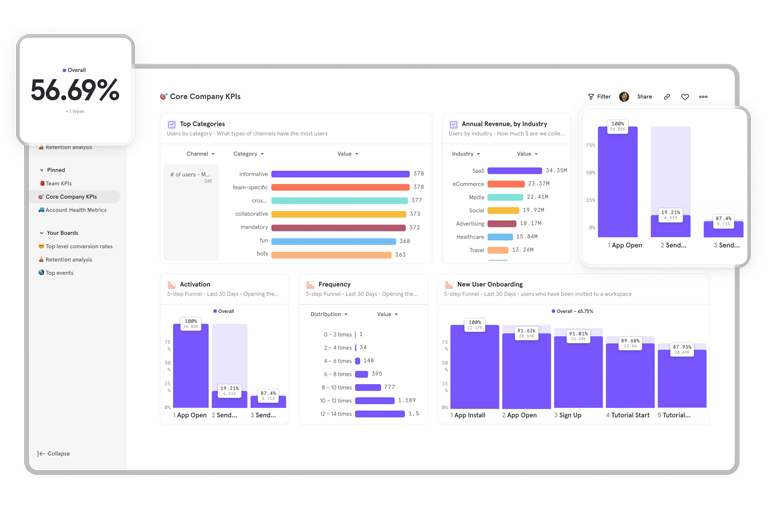Collapse the Pinned section in sidebar

(x=42, y=170)
